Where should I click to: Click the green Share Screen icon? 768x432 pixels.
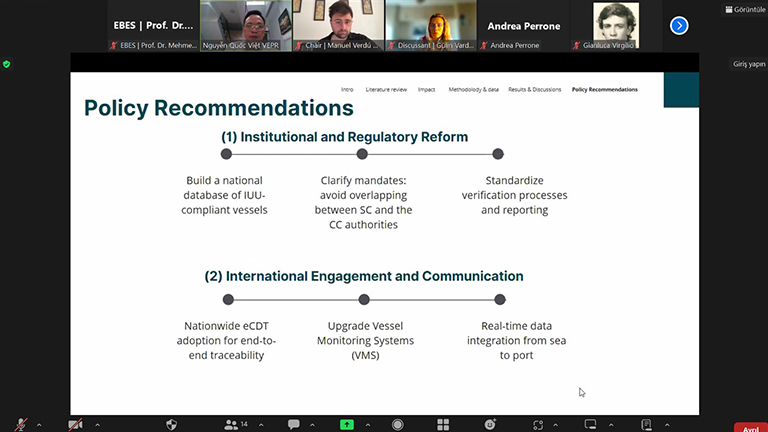click(x=347, y=424)
